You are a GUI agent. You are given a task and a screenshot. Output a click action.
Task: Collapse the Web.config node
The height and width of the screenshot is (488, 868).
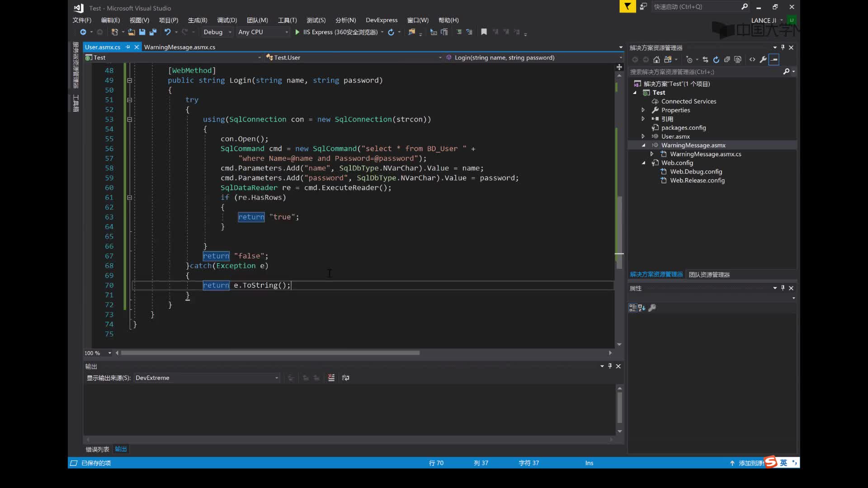point(643,163)
